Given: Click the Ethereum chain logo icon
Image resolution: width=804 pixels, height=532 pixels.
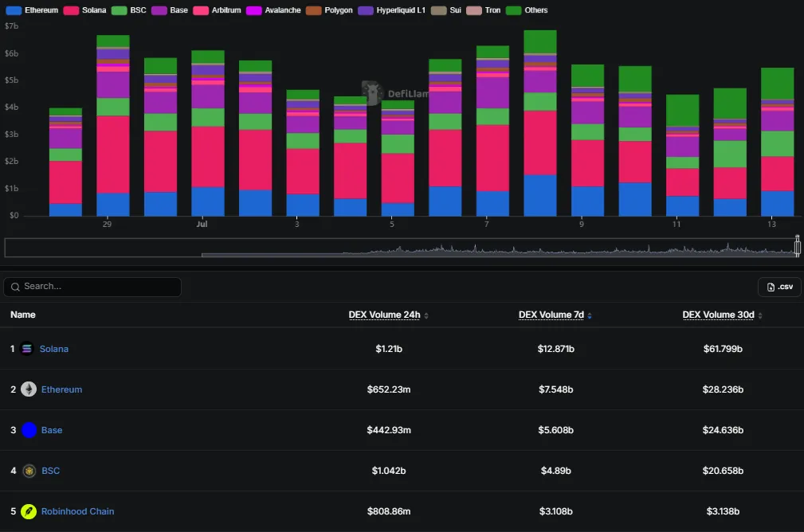Looking at the screenshot, I should click(29, 389).
